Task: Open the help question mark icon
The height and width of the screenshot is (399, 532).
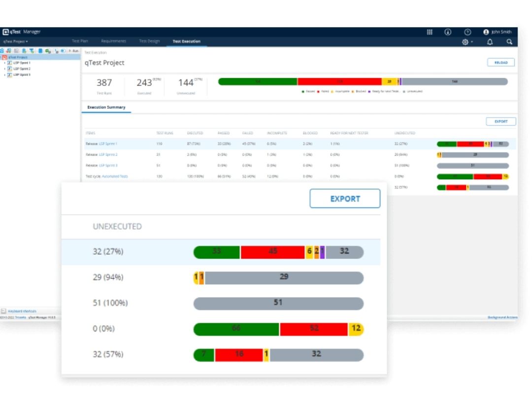Action: [467, 32]
